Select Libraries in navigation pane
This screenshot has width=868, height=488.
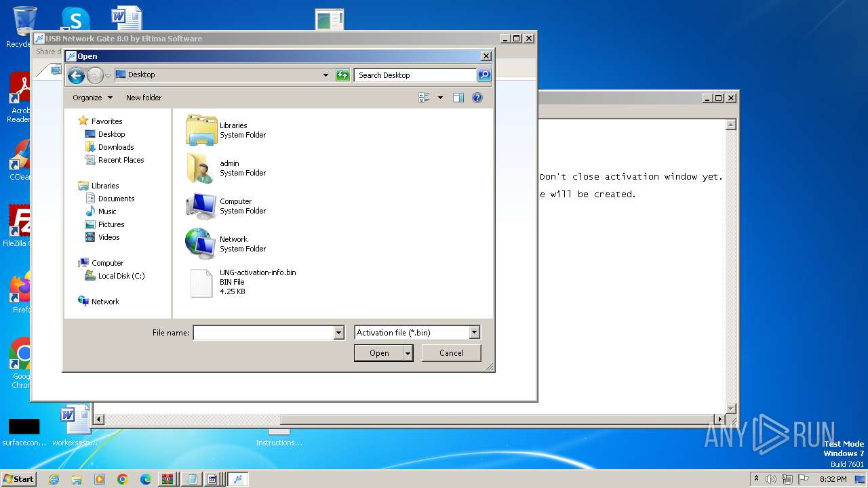coord(105,186)
